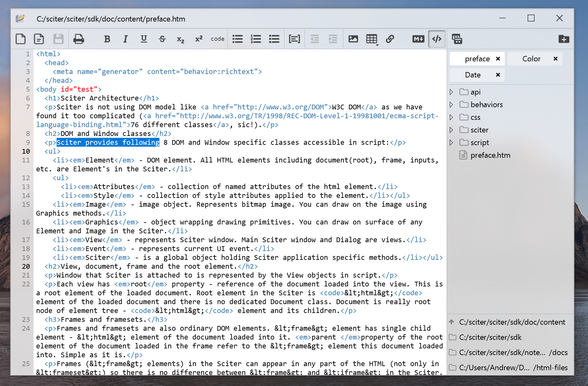This screenshot has height=386, width=588.
Task: Insert a numbered list
Action: tap(256, 39)
